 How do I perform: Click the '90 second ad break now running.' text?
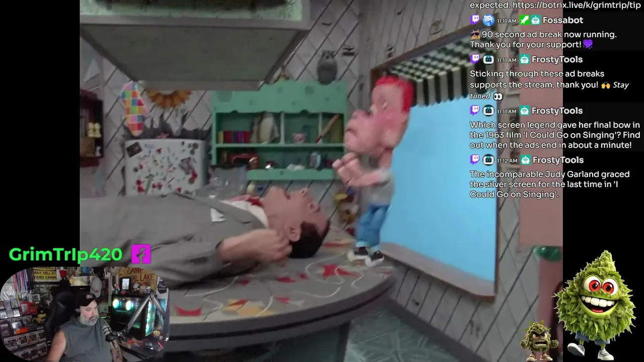coord(549,35)
